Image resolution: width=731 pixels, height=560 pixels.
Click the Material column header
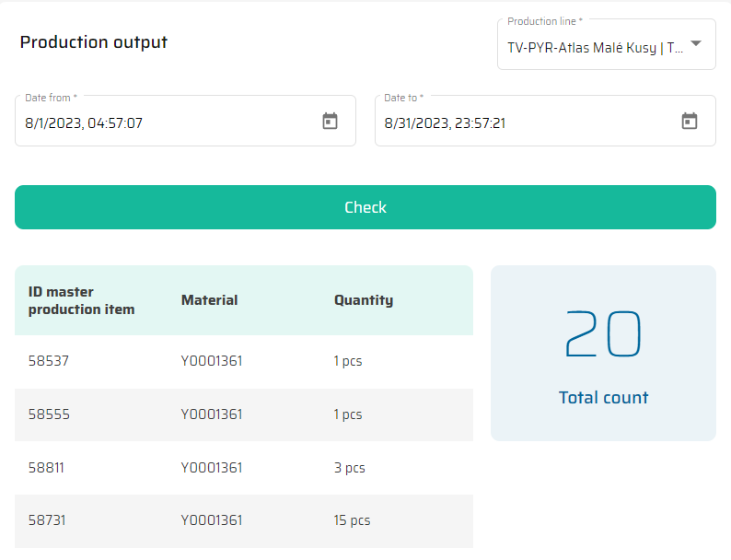point(209,300)
